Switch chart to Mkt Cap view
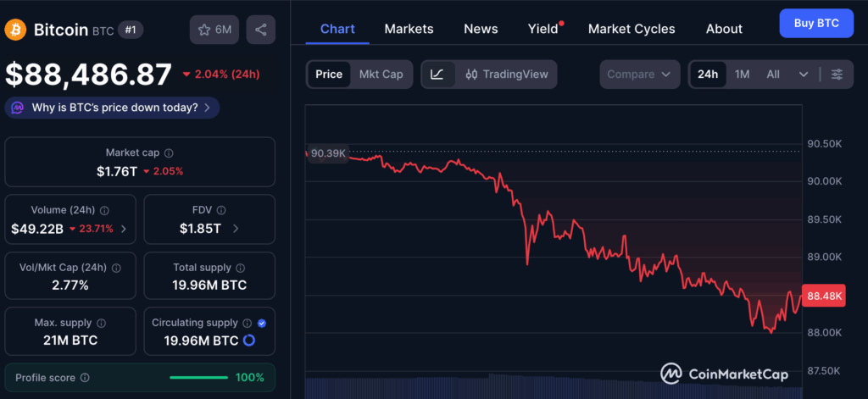Viewport: 868px width, 399px height. [x=381, y=74]
